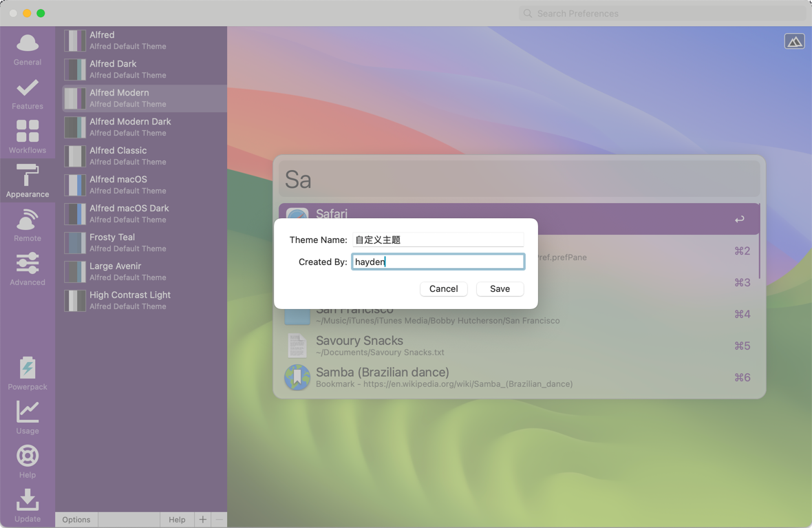Click the Theme Name text field
This screenshot has height=528, width=812.
[x=438, y=240]
